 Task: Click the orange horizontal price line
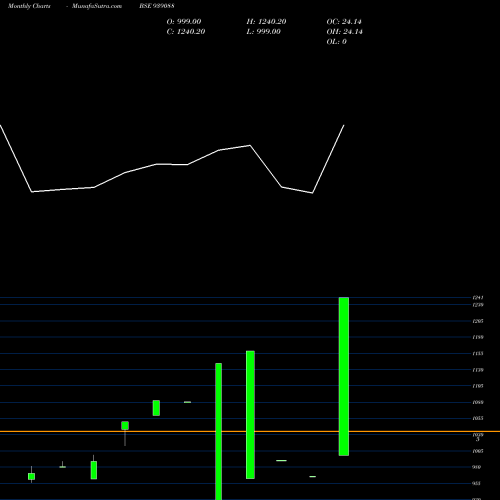click(x=250, y=431)
